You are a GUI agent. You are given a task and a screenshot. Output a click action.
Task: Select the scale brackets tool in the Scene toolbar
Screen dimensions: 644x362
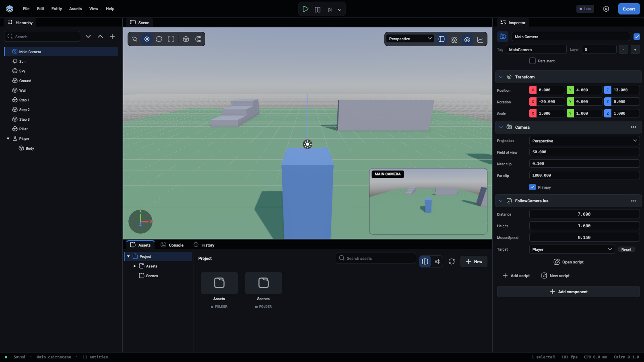pyautogui.click(x=171, y=39)
